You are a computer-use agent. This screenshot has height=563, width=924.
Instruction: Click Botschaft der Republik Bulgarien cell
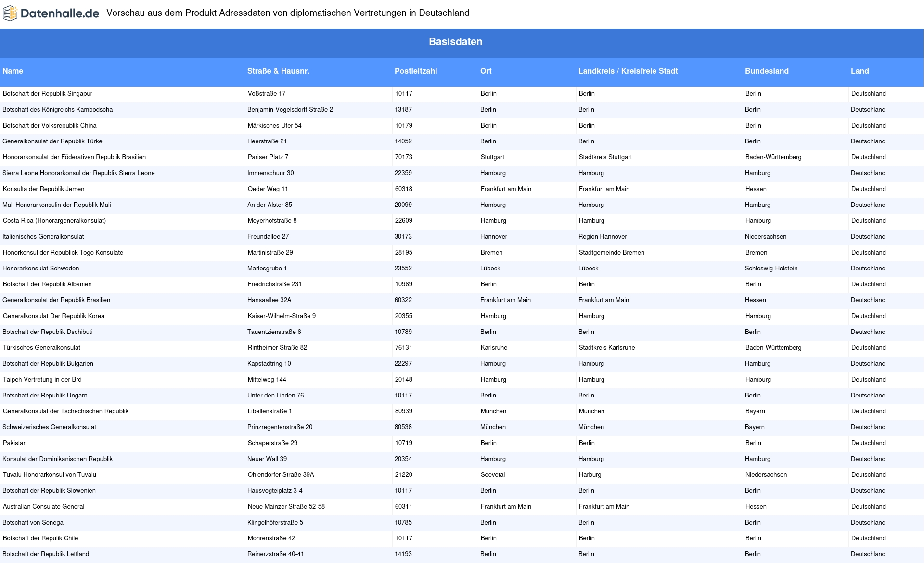(x=48, y=363)
